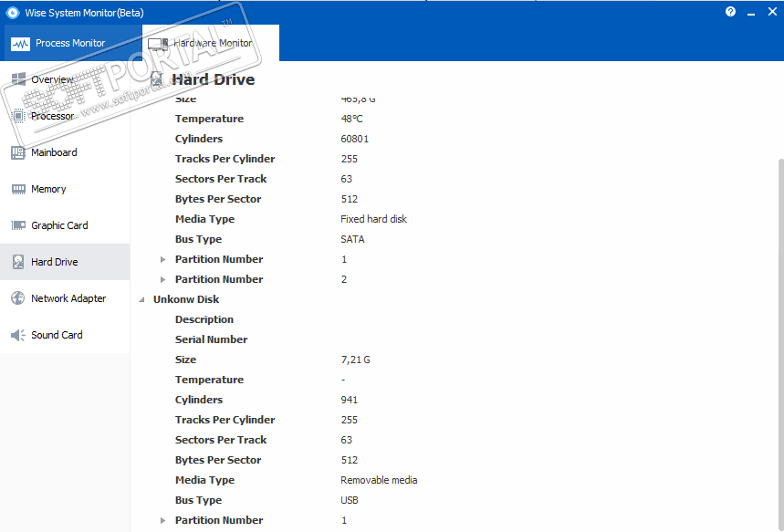
Task: Click the Cylinders value 60801
Action: point(354,139)
